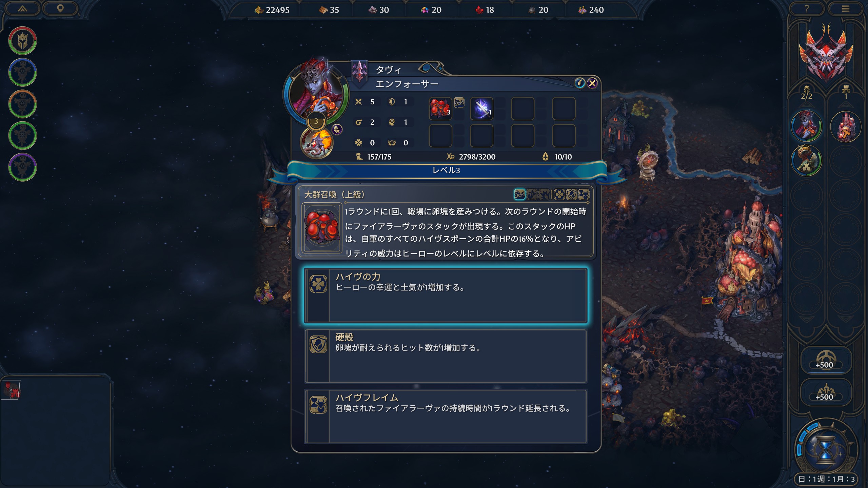This screenshot has width=868, height=488.
Task: Click the creature portrait below hero
Action: click(x=317, y=143)
